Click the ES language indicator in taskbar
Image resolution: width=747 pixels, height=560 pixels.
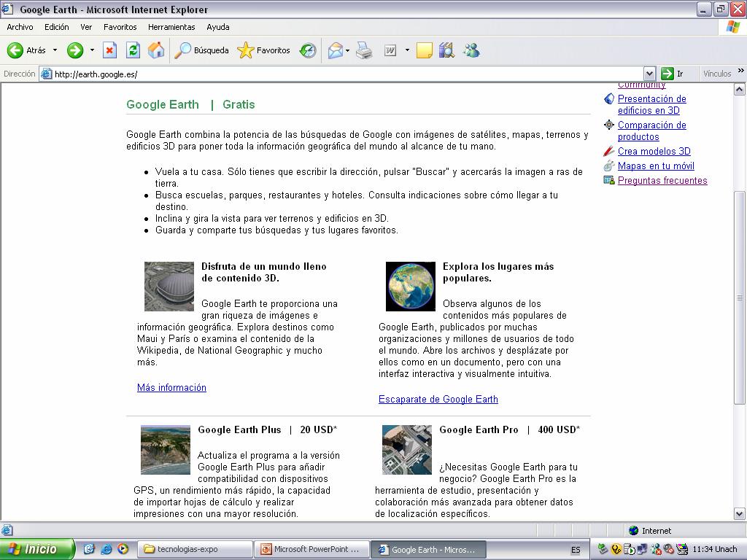pos(576,550)
